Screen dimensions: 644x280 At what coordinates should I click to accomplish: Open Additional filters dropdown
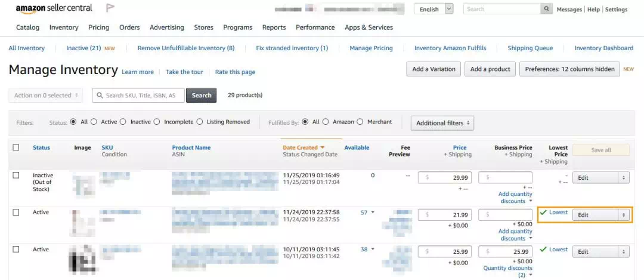point(442,123)
